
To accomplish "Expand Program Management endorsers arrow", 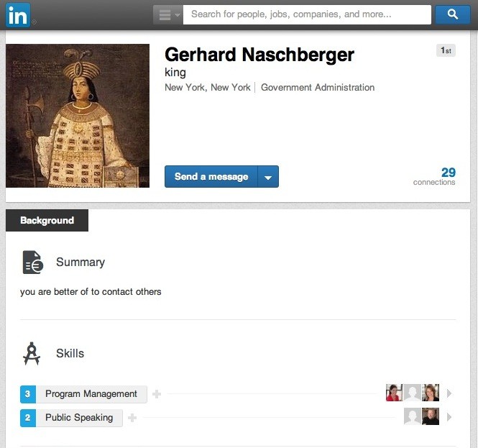I will point(449,393).
